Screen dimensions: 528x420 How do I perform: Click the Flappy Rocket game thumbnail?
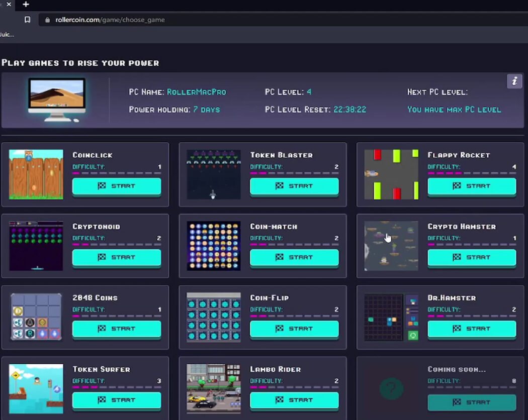[391, 174]
